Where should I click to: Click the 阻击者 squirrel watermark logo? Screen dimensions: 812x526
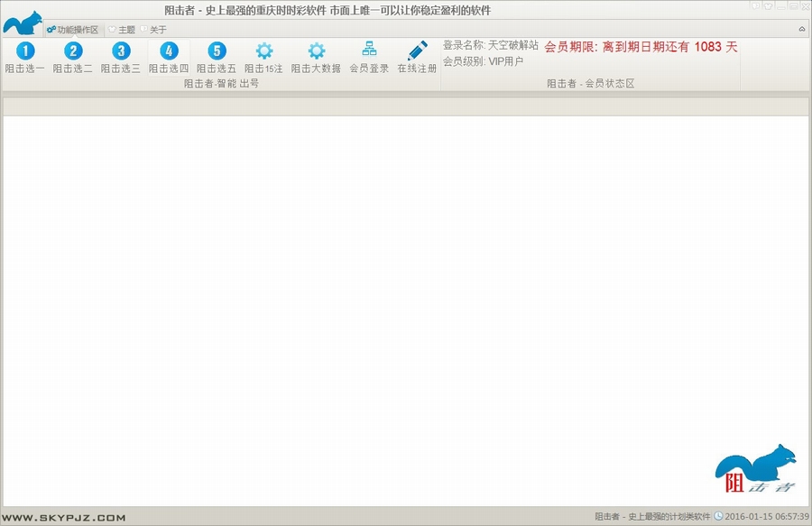tap(756, 468)
